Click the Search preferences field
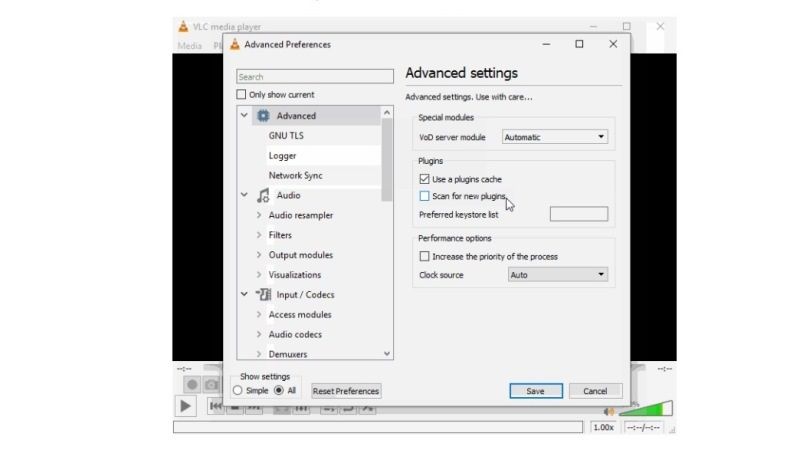This screenshot has height=450, width=800. [x=315, y=77]
